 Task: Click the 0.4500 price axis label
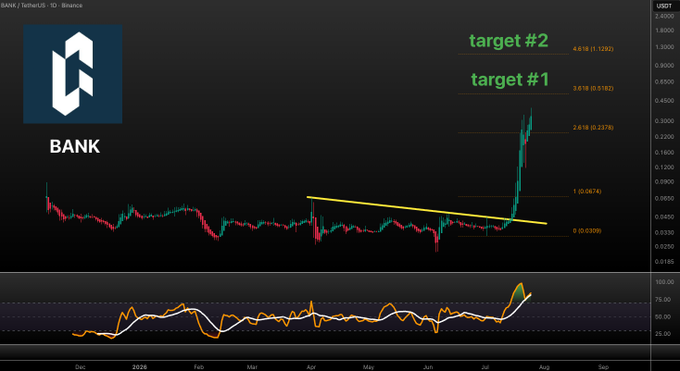(x=664, y=101)
